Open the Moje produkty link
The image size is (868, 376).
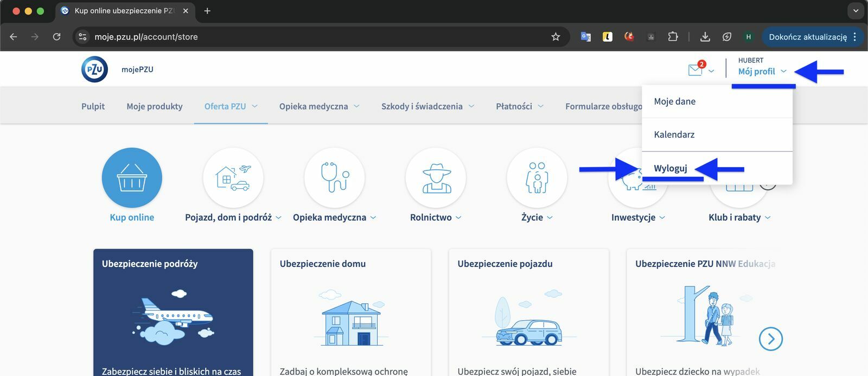click(155, 106)
